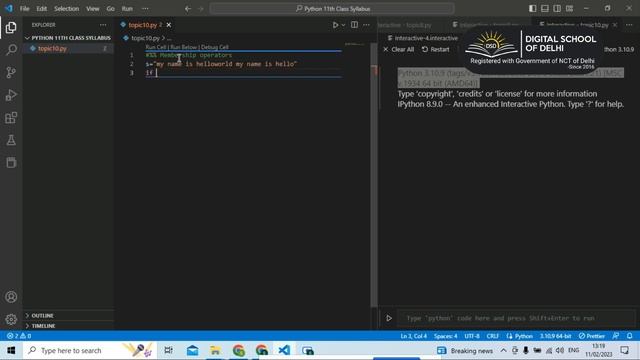Viewport: 640px width, 360px height.
Task: Open Run and Debug view
Action: coord(11,95)
